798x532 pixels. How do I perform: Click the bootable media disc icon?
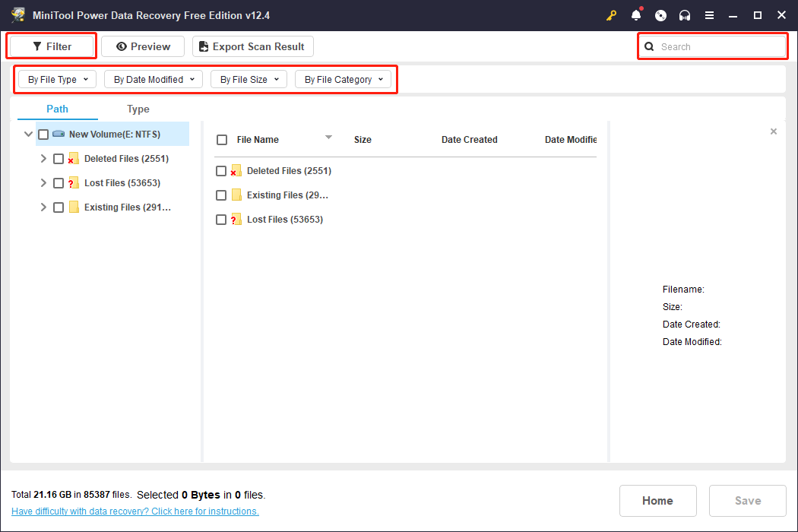660,15
